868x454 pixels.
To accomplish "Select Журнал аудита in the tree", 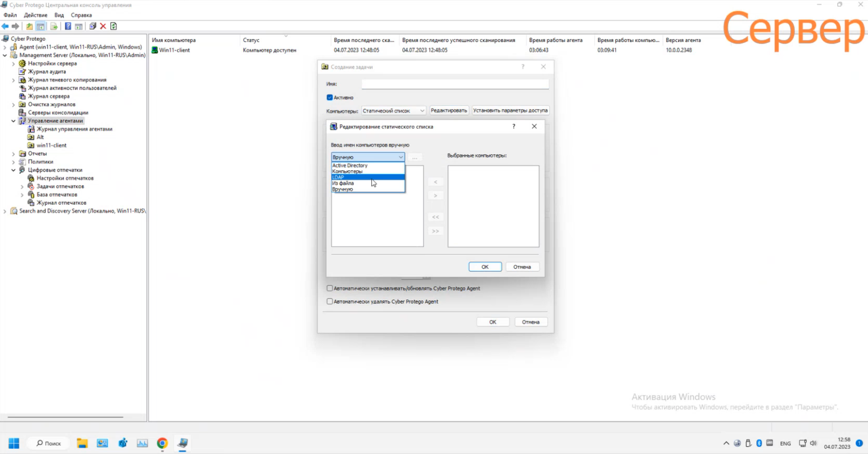I will click(x=47, y=71).
